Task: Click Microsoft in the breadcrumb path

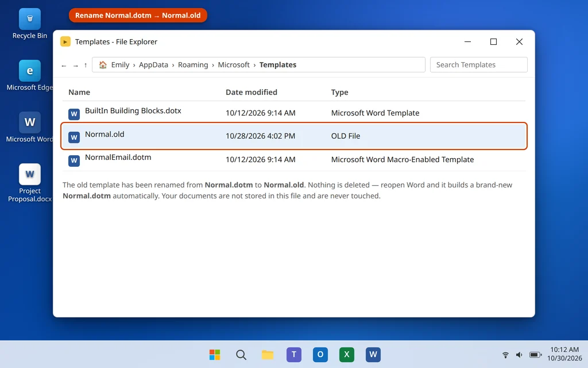Action: (x=234, y=64)
